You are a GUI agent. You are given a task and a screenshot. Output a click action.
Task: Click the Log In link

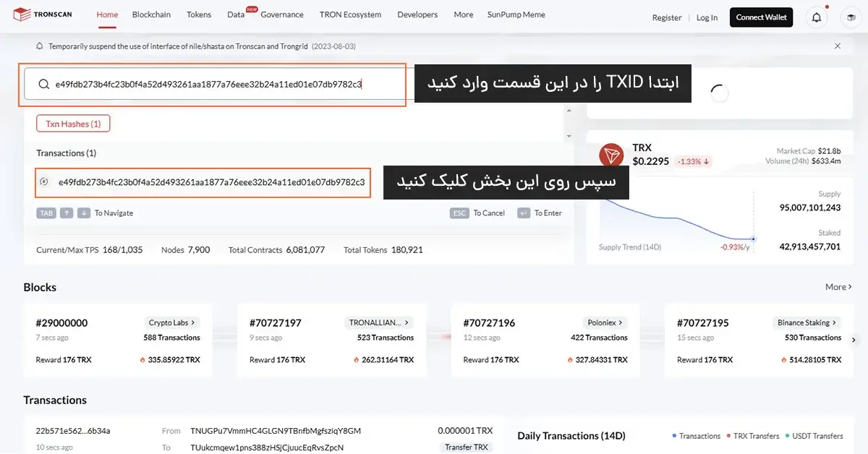(707, 17)
